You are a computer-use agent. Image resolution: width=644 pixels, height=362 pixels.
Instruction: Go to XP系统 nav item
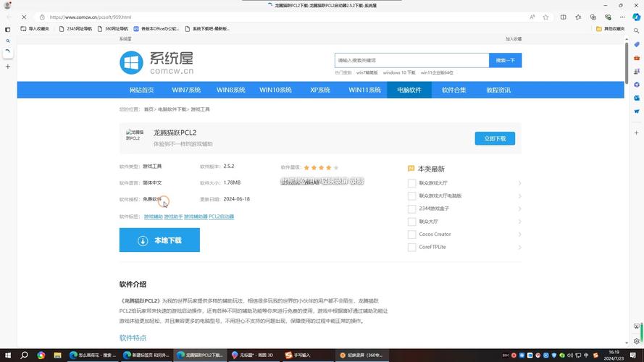click(320, 90)
